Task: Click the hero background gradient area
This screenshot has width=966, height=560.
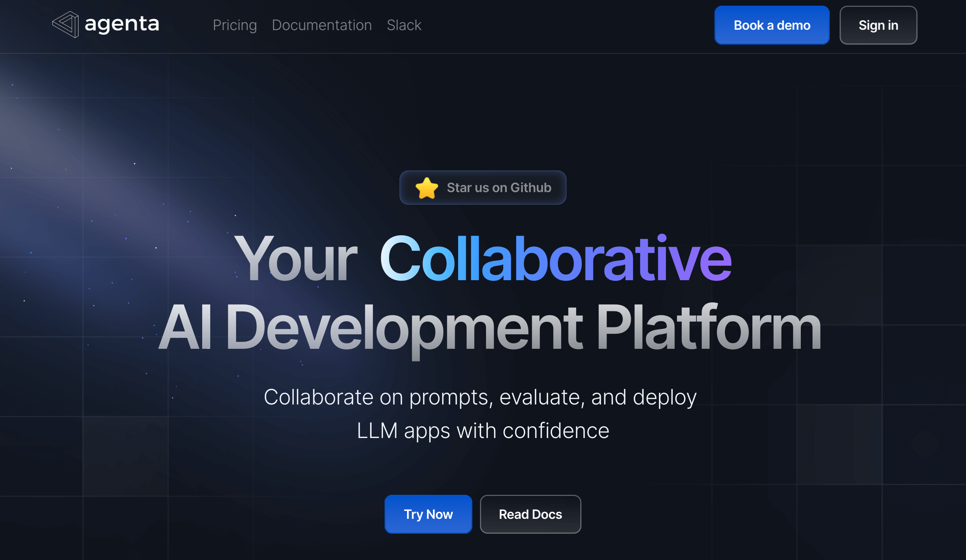Action: pyautogui.click(x=483, y=280)
